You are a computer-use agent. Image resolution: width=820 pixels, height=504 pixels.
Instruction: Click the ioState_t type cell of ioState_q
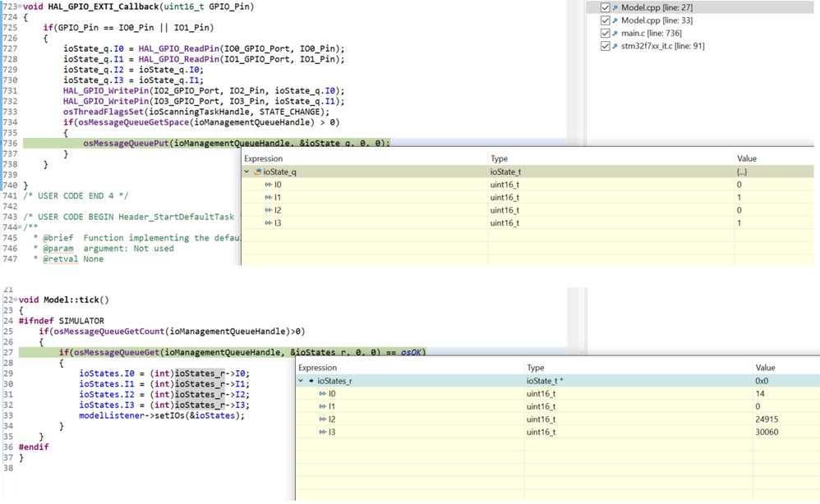pos(505,172)
